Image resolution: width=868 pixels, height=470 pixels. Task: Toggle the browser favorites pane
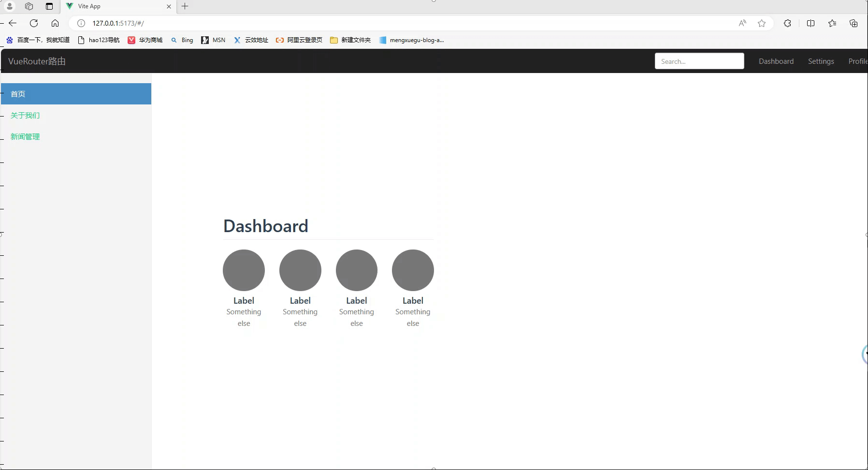click(832, 23)
